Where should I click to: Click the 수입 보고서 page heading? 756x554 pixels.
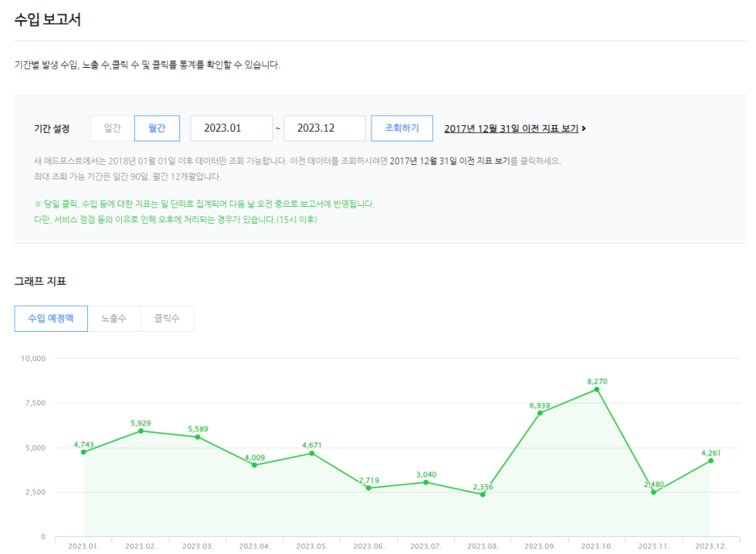click(48, 19)
